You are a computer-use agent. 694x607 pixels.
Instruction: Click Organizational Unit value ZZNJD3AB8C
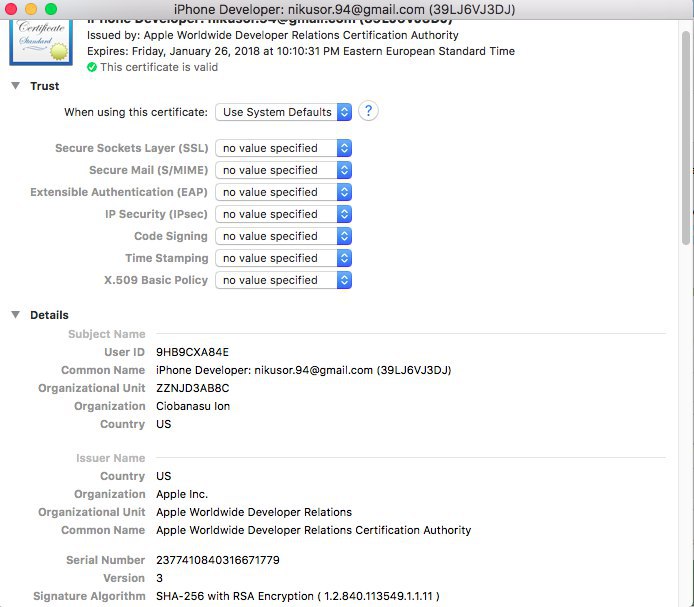[193, 388]
